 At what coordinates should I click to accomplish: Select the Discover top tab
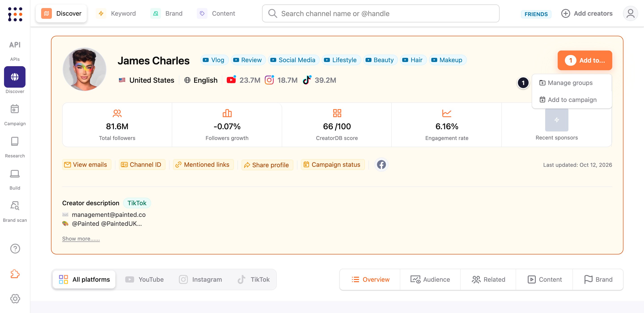(61, 13)
